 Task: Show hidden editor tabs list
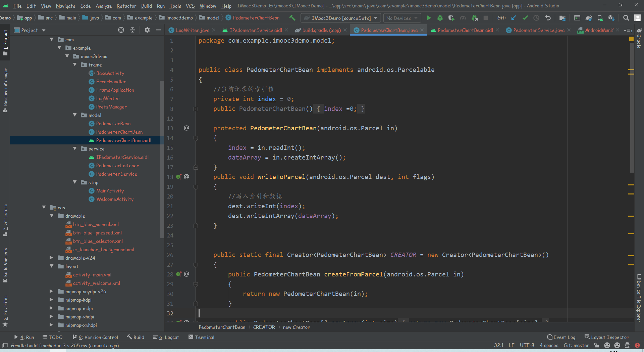tap(627, 30)
